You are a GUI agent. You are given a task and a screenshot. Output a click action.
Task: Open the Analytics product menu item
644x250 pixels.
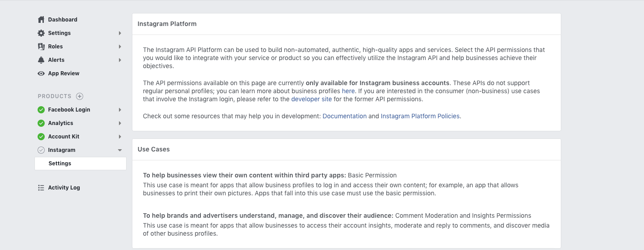click(x=60, y=123)
